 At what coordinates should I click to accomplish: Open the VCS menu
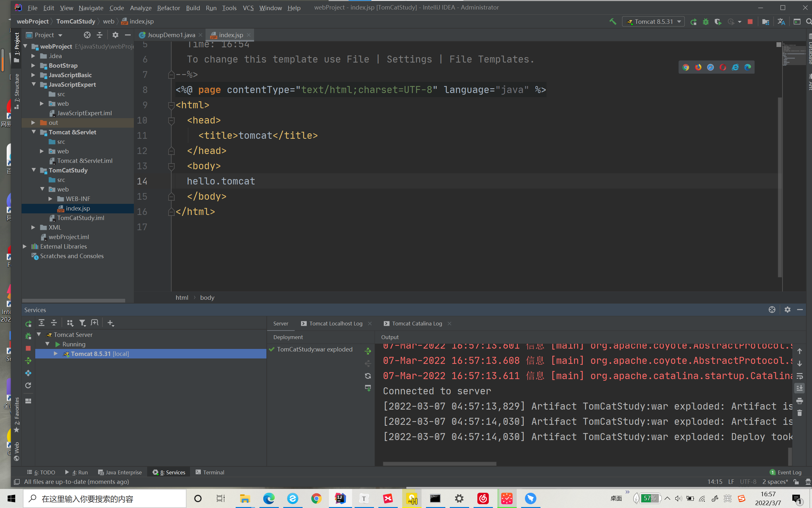tap(248, 8)
